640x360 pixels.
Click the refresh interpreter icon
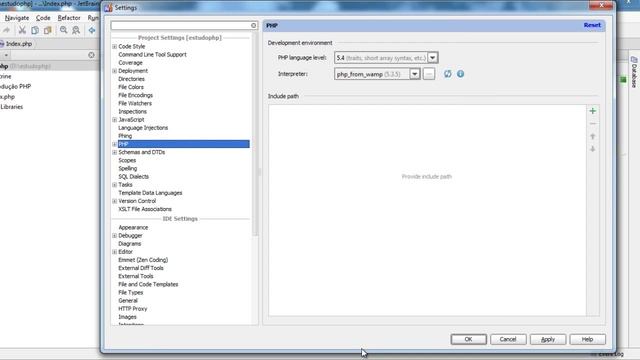pos(448,74)
